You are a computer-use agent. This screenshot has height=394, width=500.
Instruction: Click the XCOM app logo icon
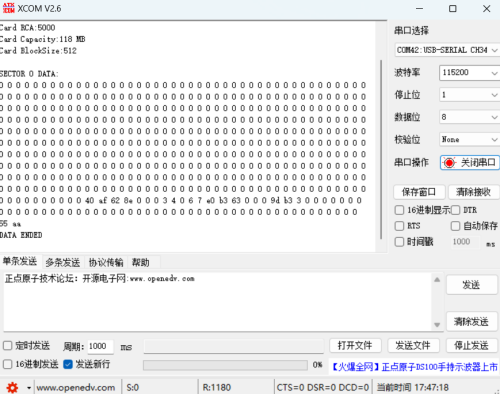9,8
